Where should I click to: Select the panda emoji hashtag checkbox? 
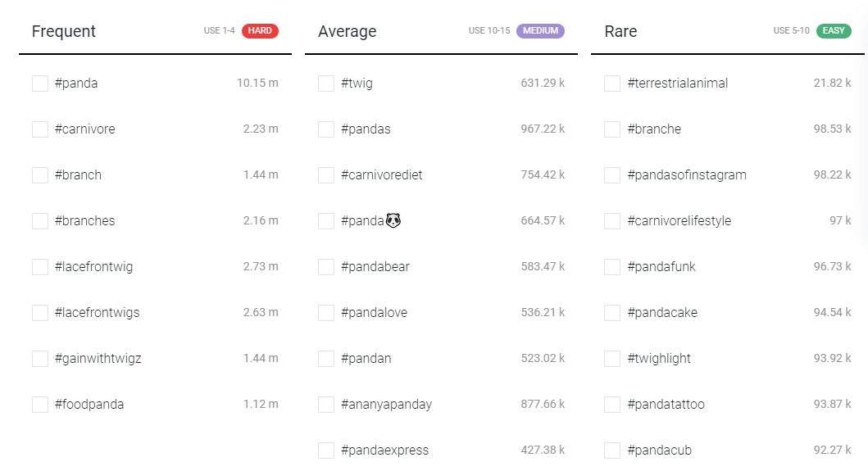[x=326, y=221]
